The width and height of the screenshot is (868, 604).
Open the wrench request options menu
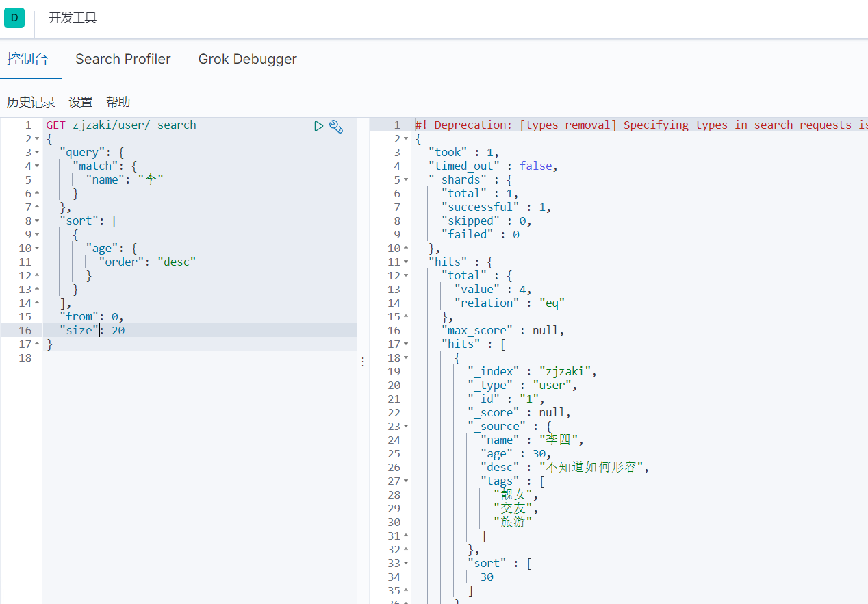[x=336, y=125]
